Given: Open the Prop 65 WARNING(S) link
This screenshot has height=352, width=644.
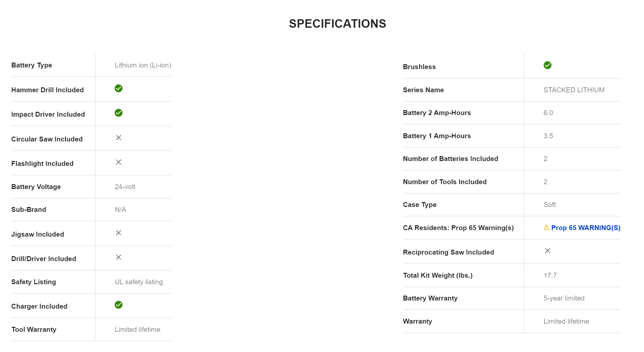Looking at the screenshot, I should click(586, 228).
